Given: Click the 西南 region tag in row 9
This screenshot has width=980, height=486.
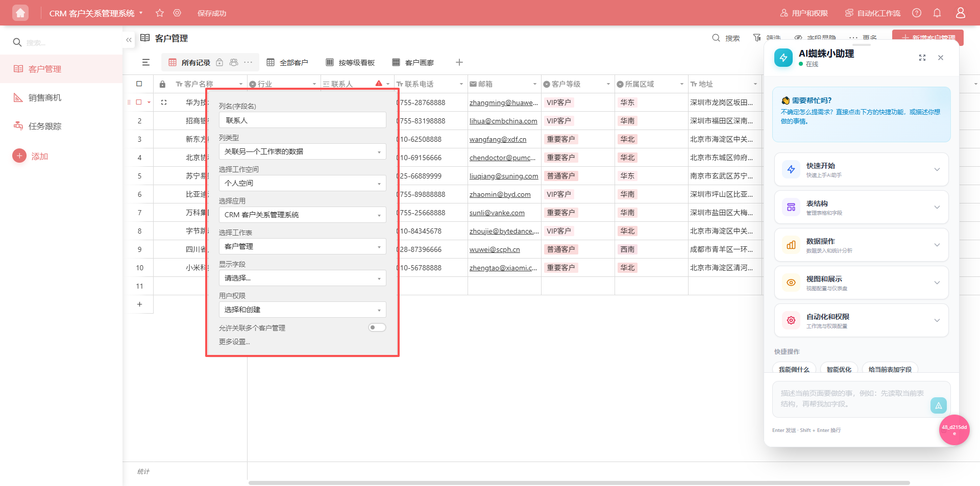Looking at the screenshot, I should tap(627, 249).
